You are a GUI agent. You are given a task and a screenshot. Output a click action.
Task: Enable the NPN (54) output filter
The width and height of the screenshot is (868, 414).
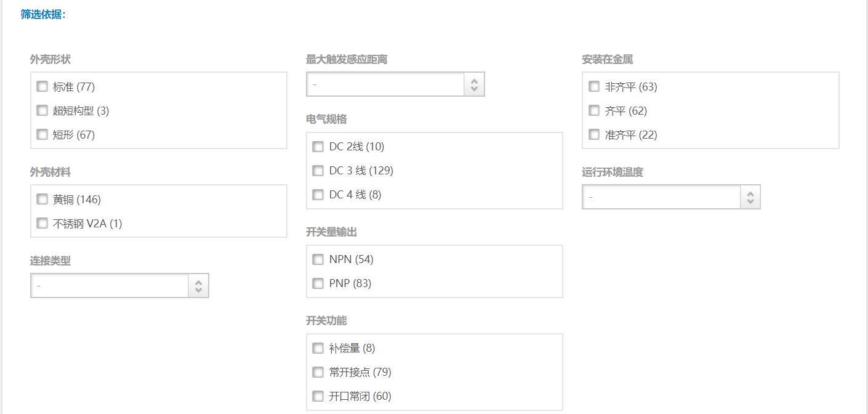tap(318, 259)
